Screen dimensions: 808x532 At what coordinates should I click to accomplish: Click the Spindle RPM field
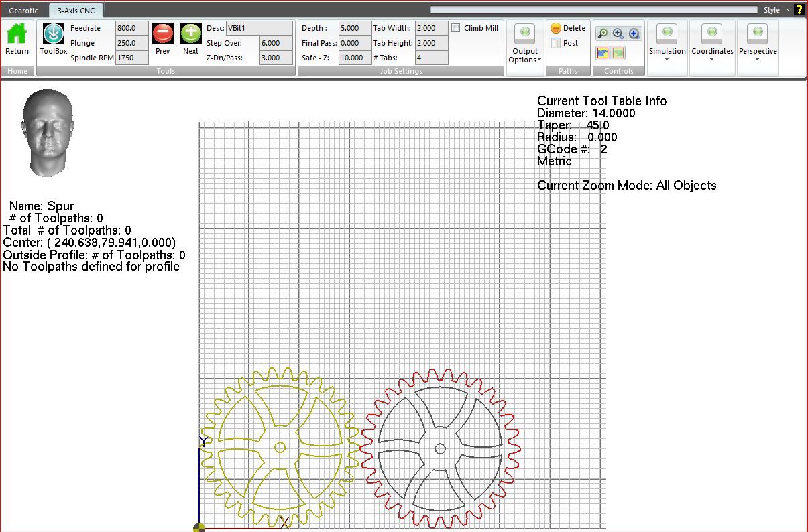click(132, 58)
